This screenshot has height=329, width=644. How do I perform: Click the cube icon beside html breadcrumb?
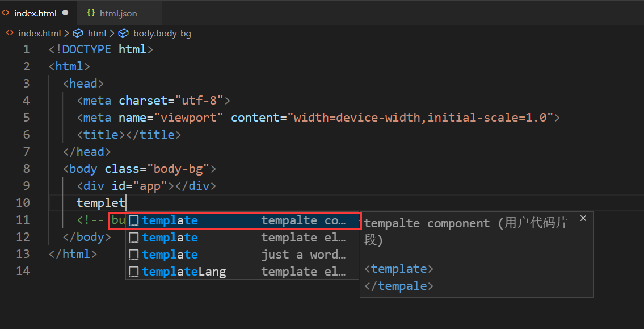tap(79, 34)
